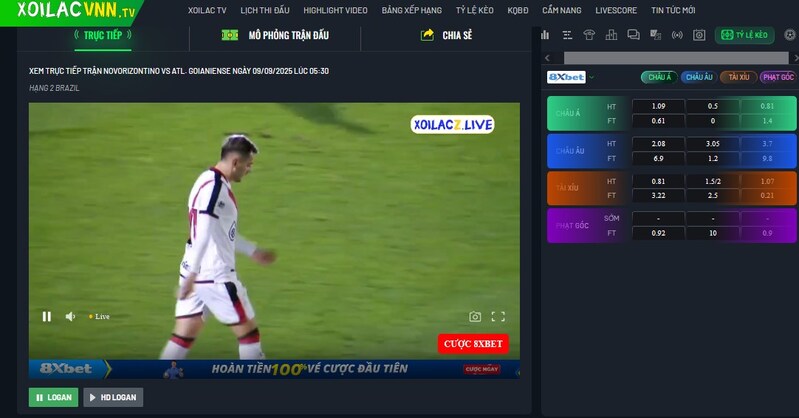Click the horizontal scrollbar in odds panel
Image resolution: width=799 pixels, height=418 pixels.
pyautogui.click(x=676, y=58)
